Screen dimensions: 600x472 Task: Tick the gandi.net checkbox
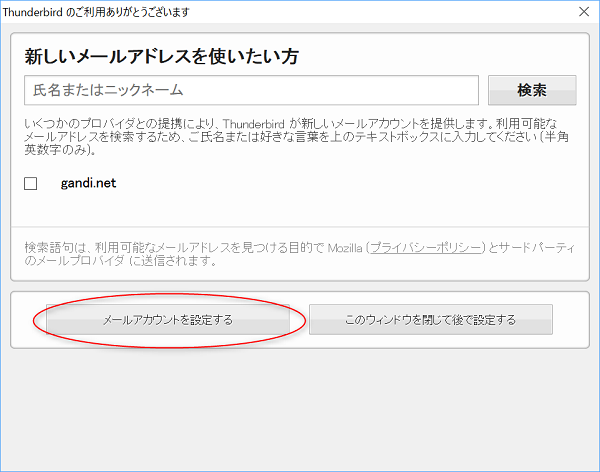[31, 183]
